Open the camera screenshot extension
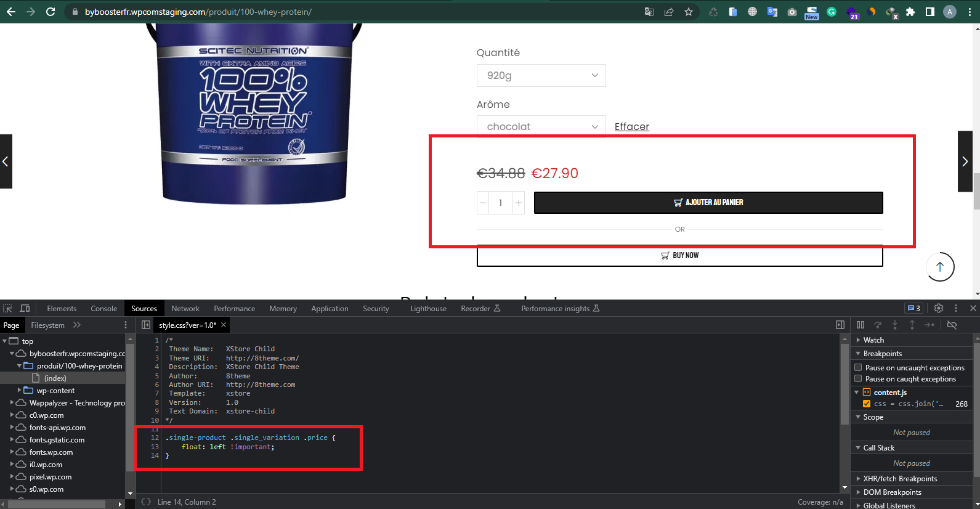 (x=792, y=12)
